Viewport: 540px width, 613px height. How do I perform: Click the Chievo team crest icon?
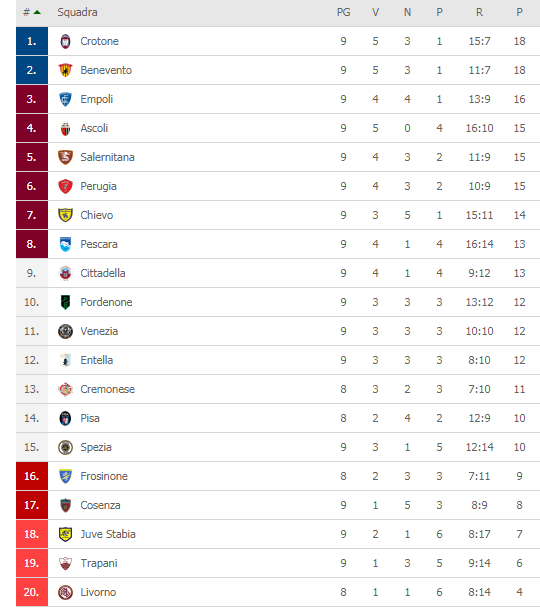(x=65, y=215)
